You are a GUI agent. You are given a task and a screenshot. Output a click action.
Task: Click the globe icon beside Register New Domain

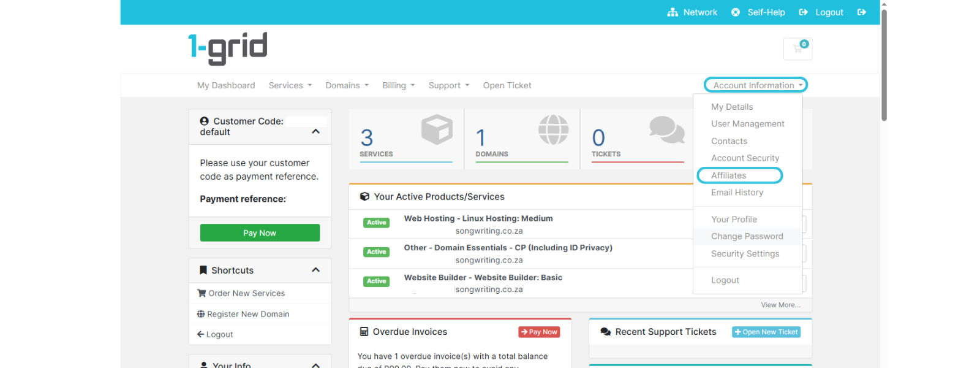tap(201, 314)
